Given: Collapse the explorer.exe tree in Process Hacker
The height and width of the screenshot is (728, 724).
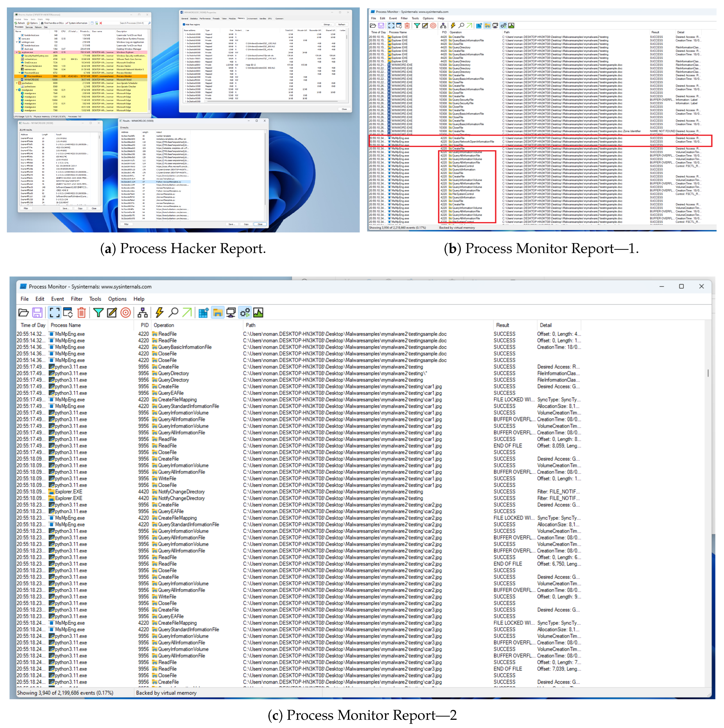Looking at the screenshot, I should tap(16, 52).
